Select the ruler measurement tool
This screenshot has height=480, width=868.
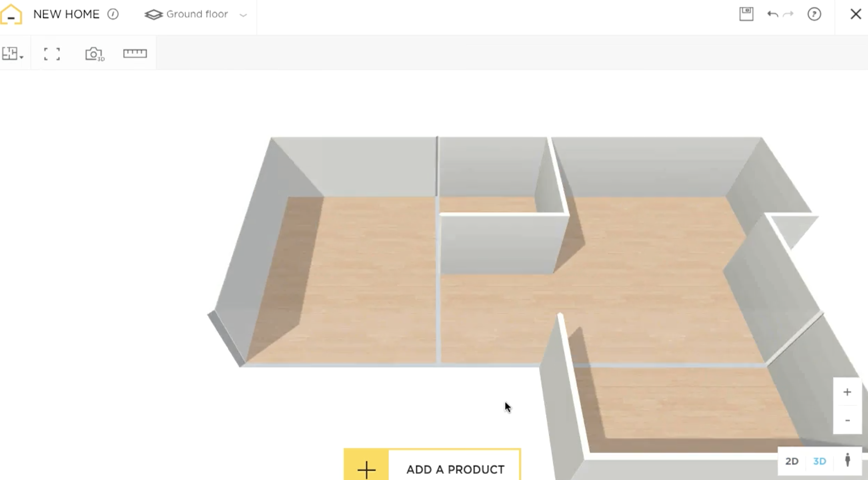coord(135,53)
